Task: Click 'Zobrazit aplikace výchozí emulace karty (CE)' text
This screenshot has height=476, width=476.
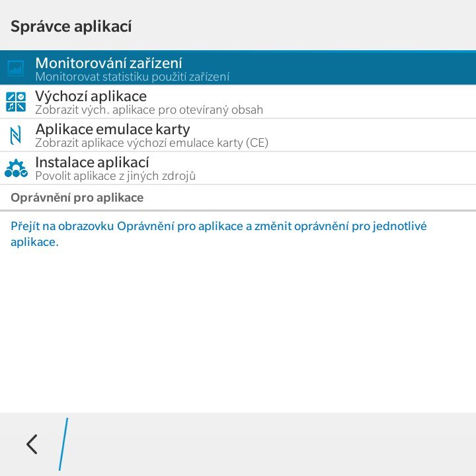Action: 151,143
